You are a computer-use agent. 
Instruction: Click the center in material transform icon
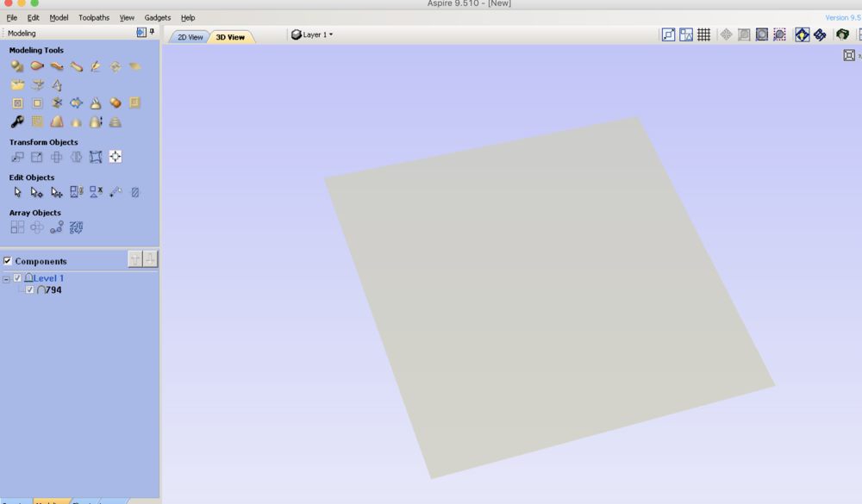pyautogui.click(x=116, y=157)
